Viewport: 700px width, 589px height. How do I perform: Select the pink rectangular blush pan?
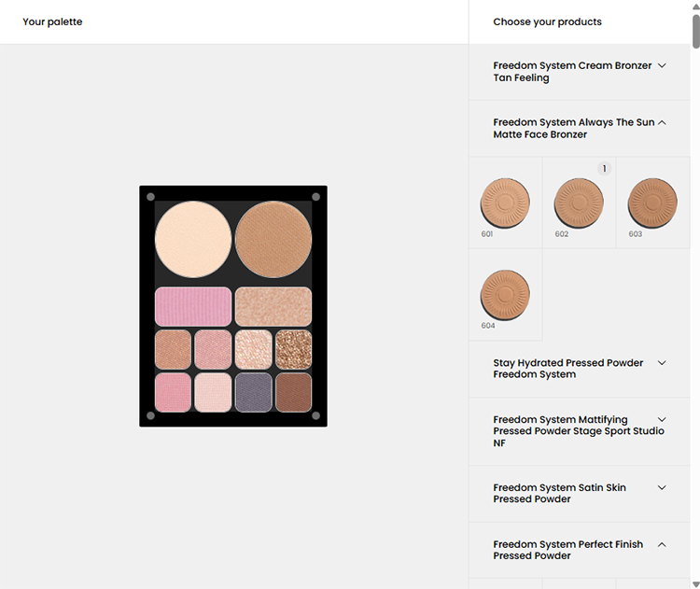pos(193,306)
